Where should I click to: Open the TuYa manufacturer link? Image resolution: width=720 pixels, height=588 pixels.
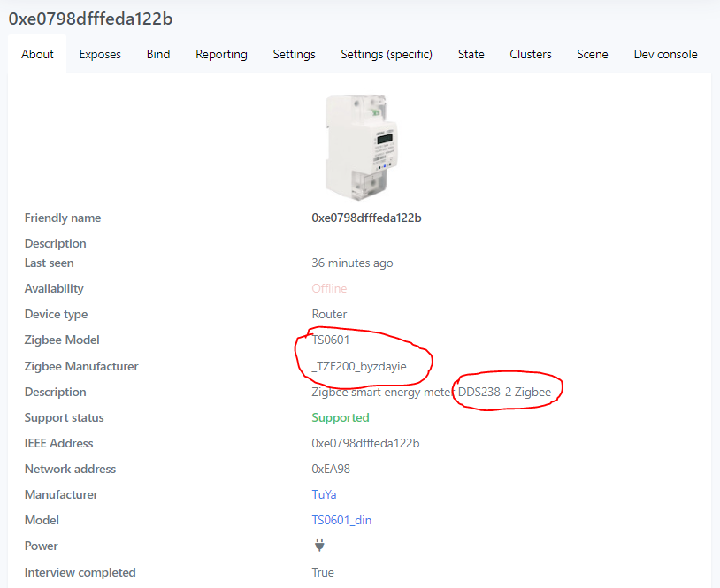pyautogui.click(x=323, y=494)
